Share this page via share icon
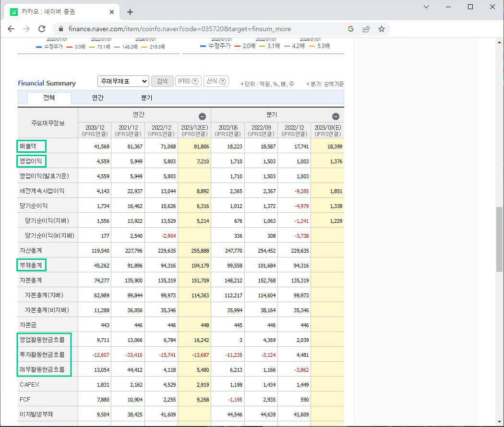 click(x=366, y=29)
